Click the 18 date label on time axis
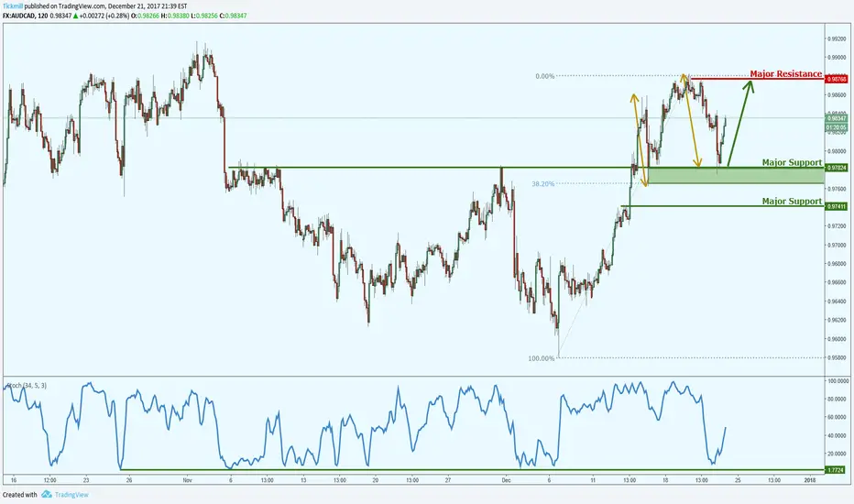Viewport: 854px width, 504px height. click(665, 480)
